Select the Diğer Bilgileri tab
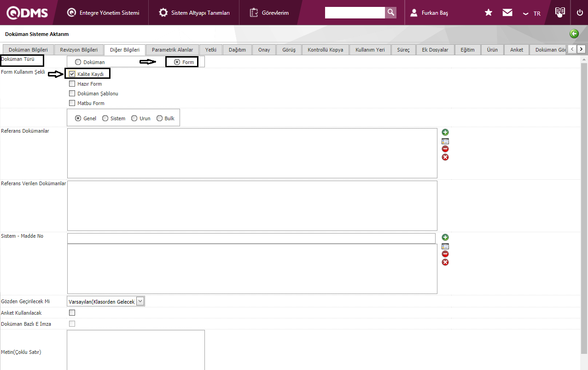Viewport: 588px width, 370px height. (x=125, y=50)
